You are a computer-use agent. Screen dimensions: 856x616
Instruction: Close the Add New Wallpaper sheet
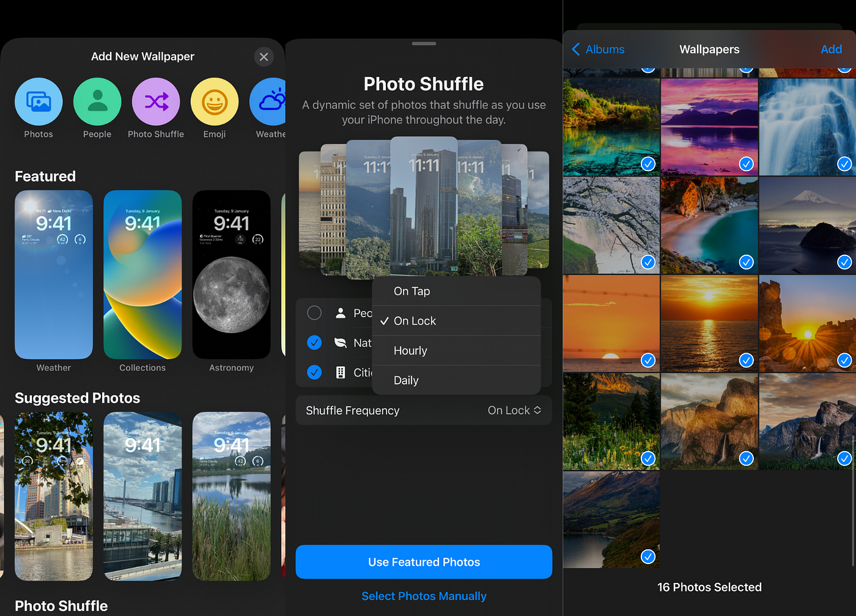click(264, 57)
